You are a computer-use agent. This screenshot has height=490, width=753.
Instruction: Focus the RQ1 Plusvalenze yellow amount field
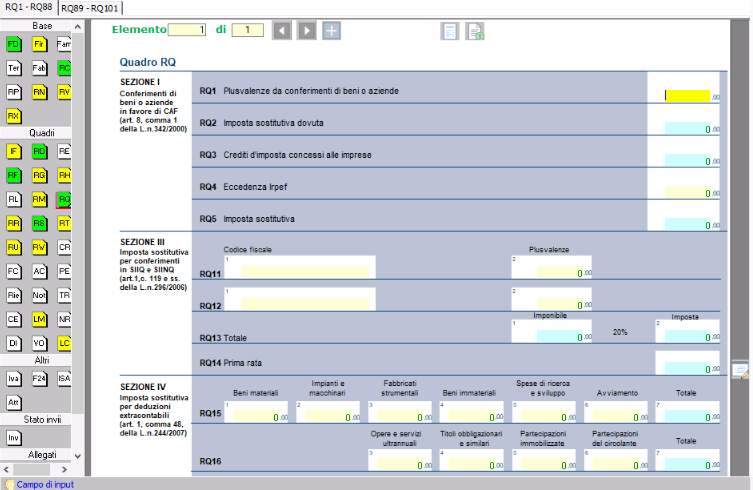point(687,96)
